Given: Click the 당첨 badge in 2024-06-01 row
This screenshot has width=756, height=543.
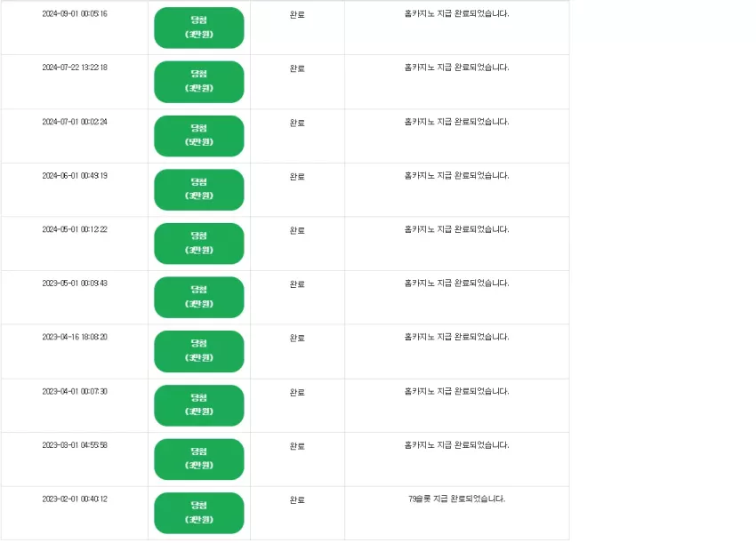Looking at the screenshot, I should click(198, 189).
